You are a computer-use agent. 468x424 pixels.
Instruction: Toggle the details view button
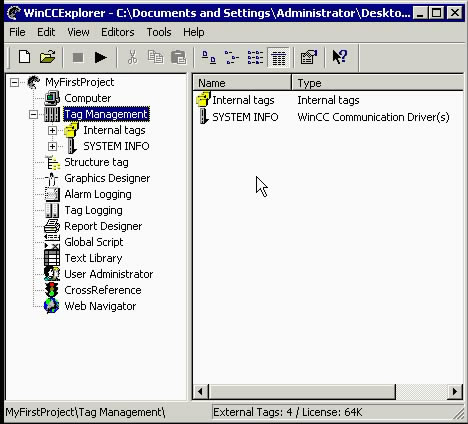click(279, 58)
